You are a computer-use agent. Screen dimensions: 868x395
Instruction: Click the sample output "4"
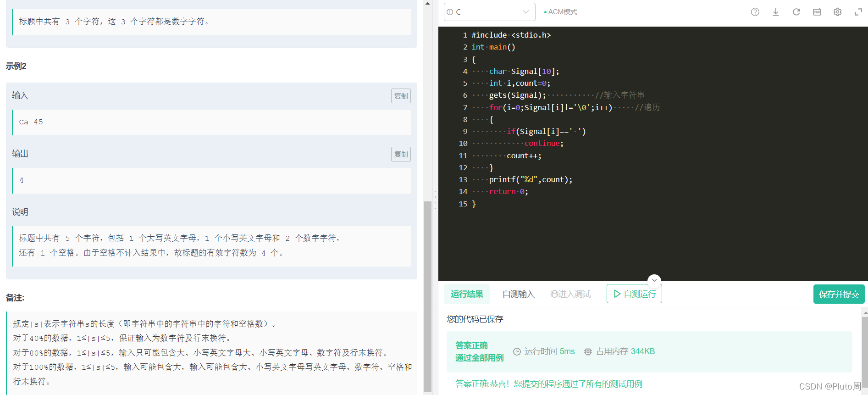click(x=21, y=180)
